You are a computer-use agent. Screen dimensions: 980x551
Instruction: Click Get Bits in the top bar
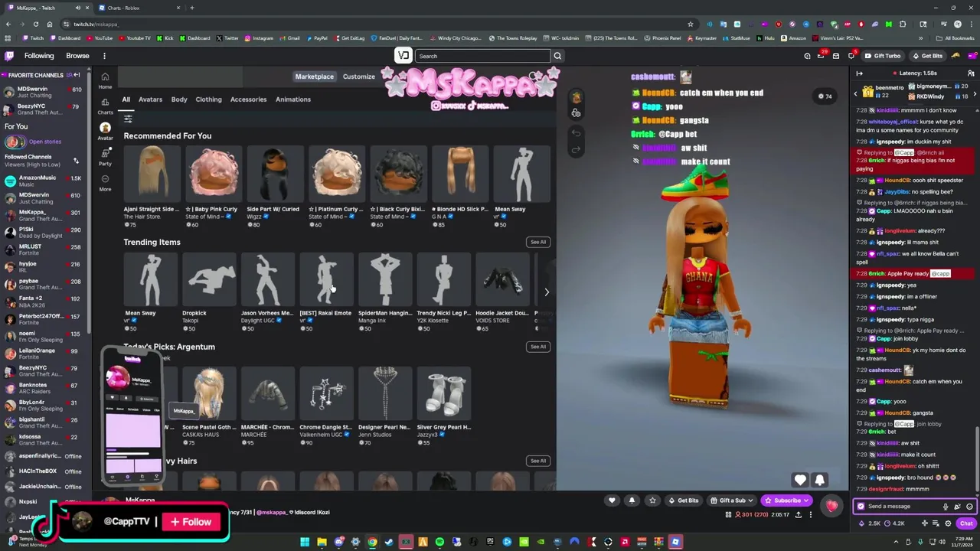pos(927,56)
